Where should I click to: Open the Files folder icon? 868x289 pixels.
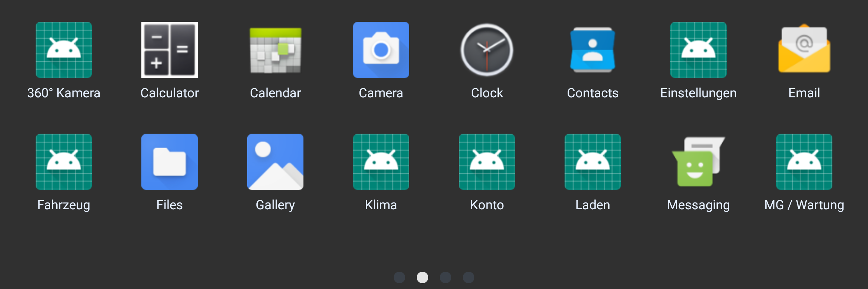170,162
